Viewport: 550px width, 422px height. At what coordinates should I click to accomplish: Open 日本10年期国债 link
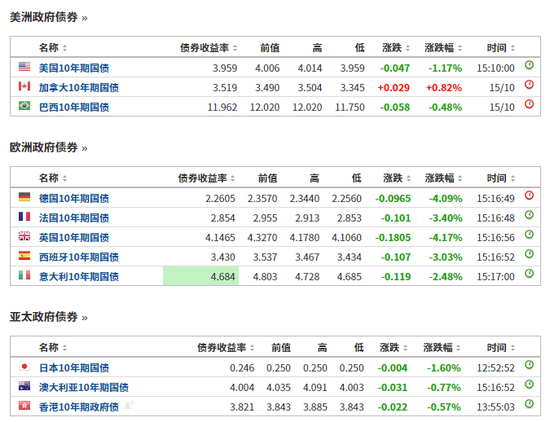74,368
